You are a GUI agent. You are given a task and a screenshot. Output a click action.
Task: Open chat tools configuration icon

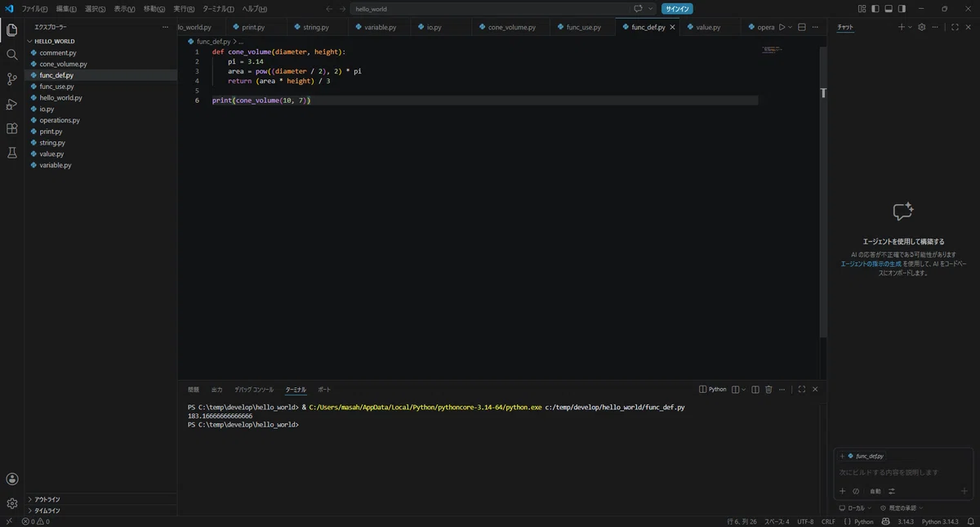(892, 491)
